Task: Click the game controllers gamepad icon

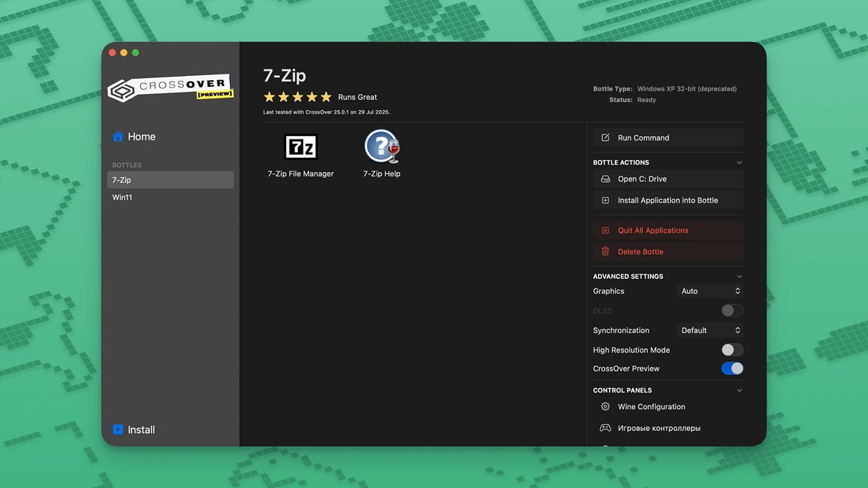Action: coord(605,428)
